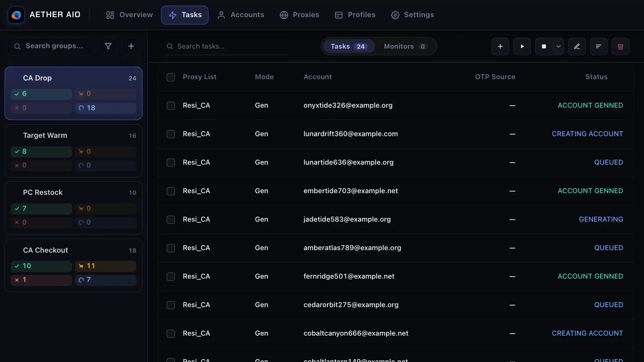Open the group filter funnel icon
Screen dimensions: 644x362
pos(108,46)
